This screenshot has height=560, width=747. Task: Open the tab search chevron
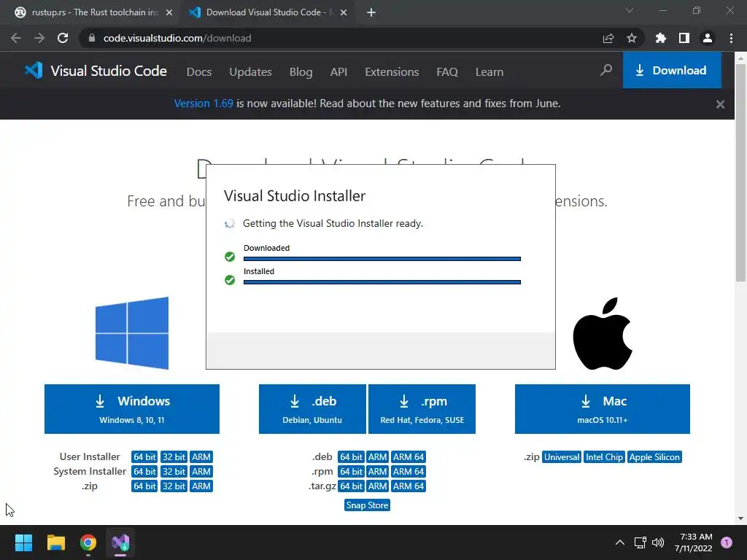[x=630, y=10]
